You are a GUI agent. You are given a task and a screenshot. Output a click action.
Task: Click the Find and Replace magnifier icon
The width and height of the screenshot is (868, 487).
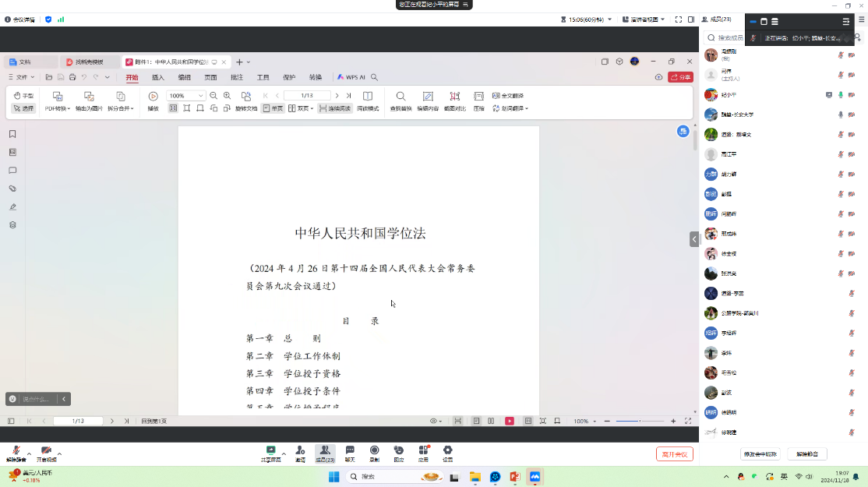tap(400, 96)
